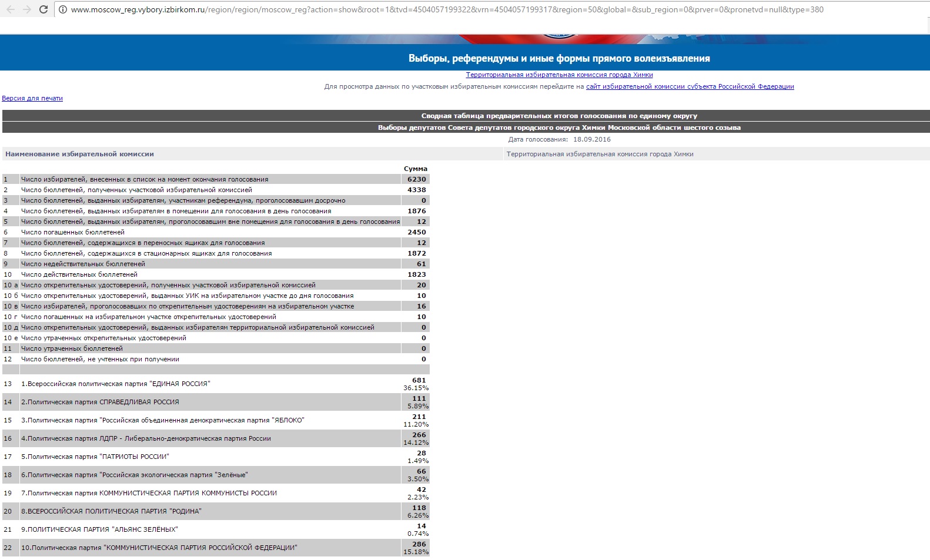The height and width of the screenshot is (560, 930).
Task: Click the browser forward arrow
Action: (27, 9)
